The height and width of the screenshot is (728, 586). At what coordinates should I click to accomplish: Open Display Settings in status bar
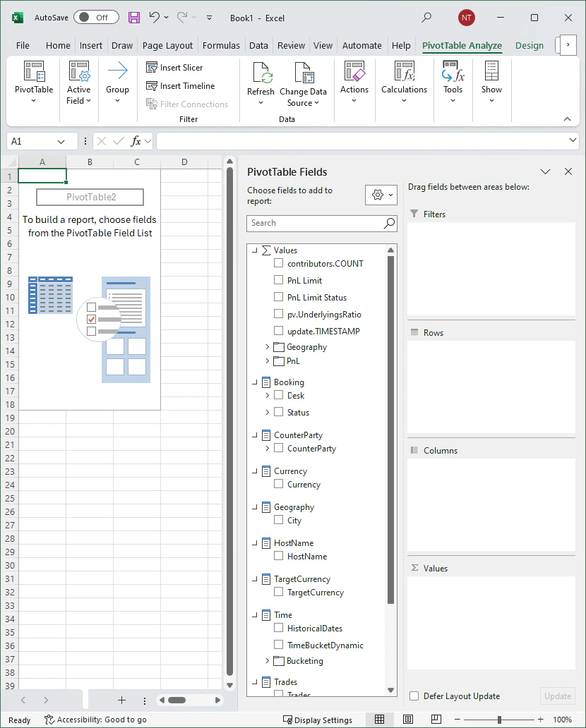(318, 720)
